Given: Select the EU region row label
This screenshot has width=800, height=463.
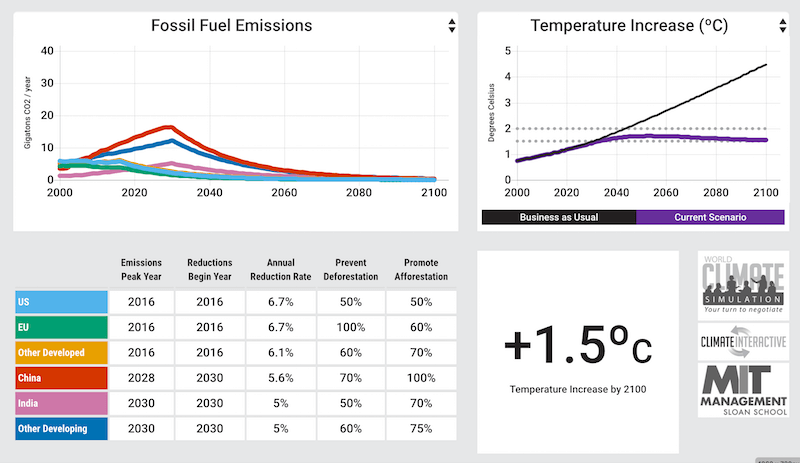Looking at the screenshot, I should pyautogui.click(x=61, y=327).
